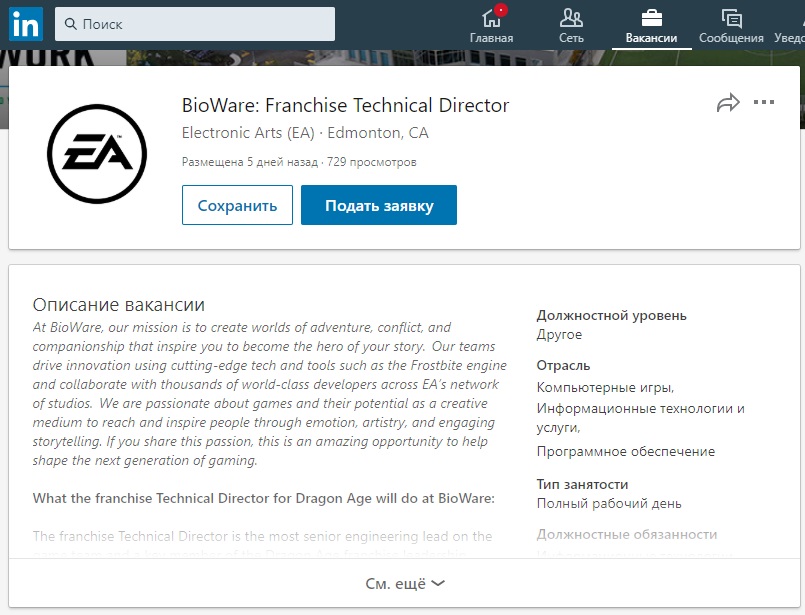Focus the Поиск search field

click(200, 24)
